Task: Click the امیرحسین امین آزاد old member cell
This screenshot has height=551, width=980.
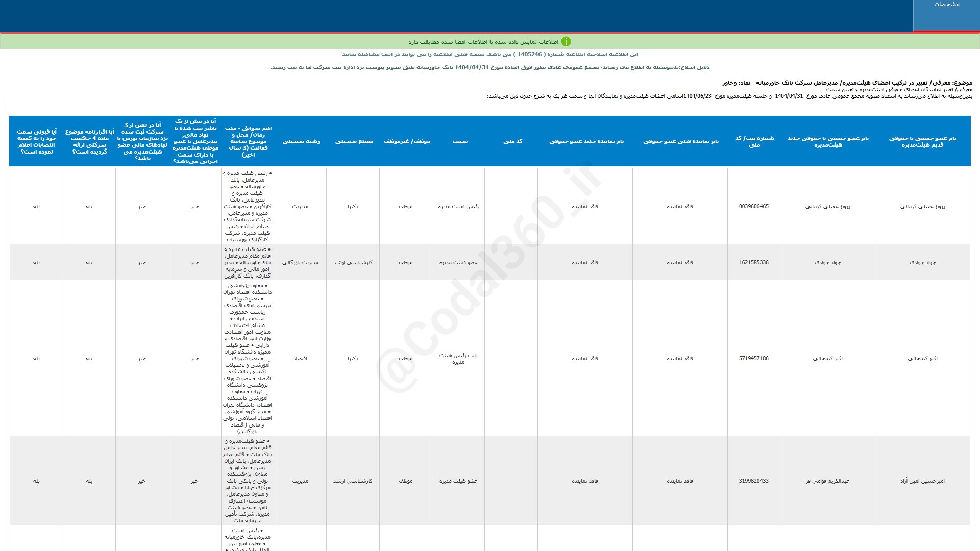Action: [x=922, y=481]
